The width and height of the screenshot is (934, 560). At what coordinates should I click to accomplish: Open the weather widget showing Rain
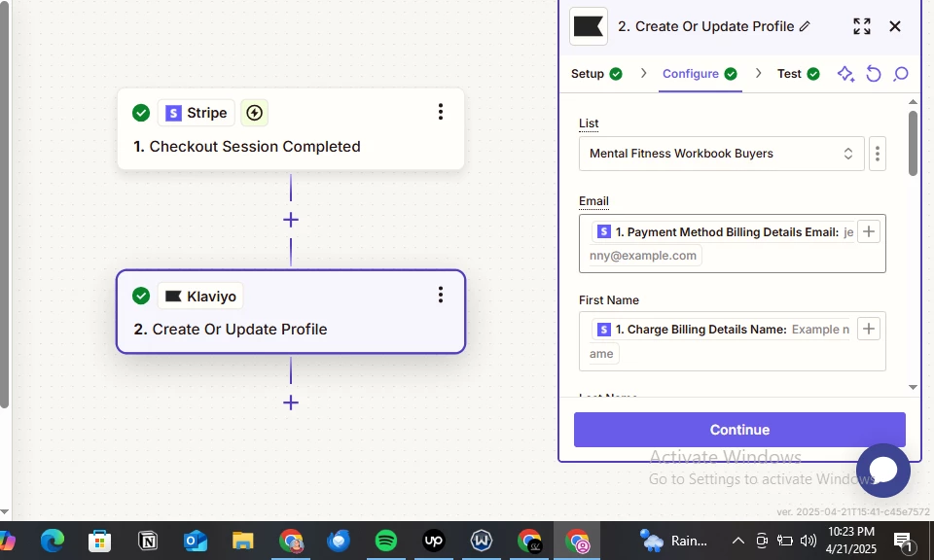pyautogui.click(x=673, y=541)
